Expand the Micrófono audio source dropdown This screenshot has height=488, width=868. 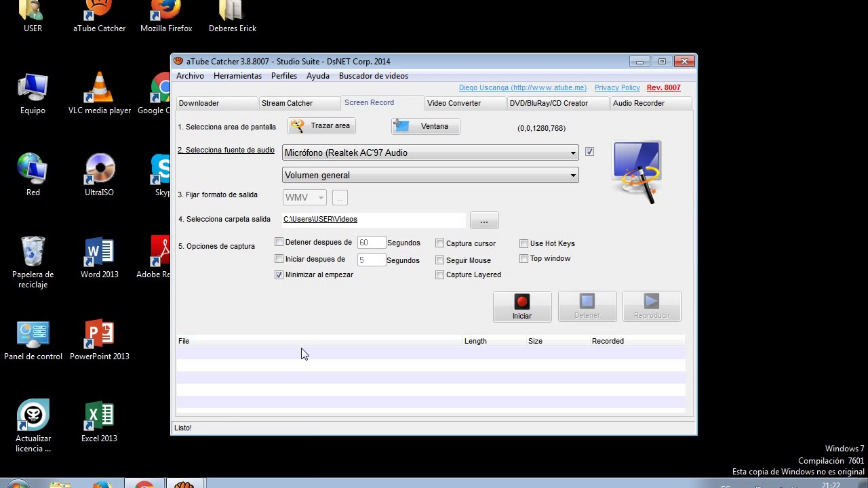pyautogui.click(x=573, y=153)
